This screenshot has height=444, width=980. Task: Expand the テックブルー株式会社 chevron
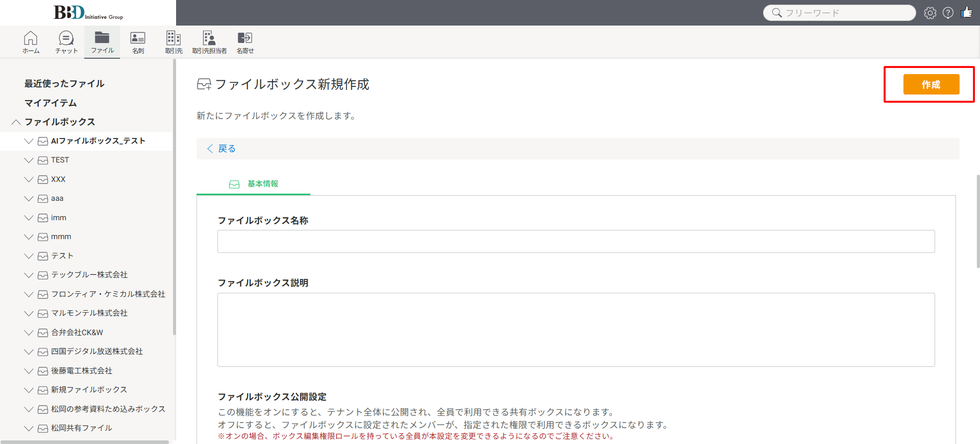tap(29, 275)
